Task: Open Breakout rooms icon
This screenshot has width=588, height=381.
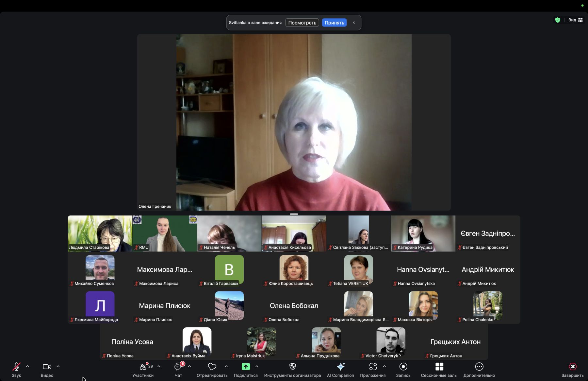Action: [x=439, y=367]
